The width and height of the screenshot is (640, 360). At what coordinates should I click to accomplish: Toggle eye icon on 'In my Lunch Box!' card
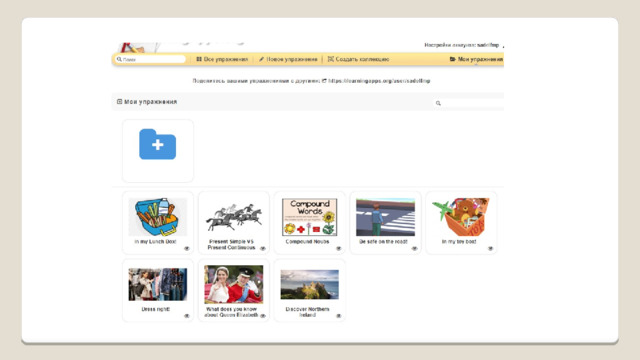[187, 248]
